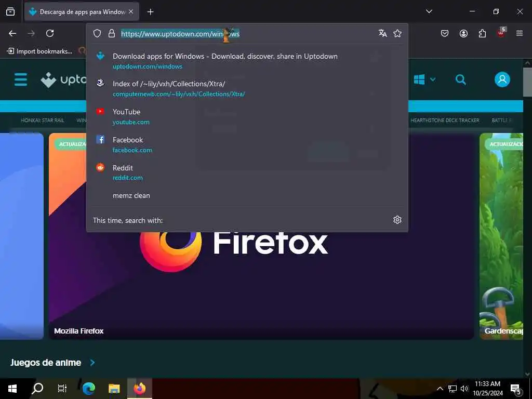The image size is (532, 399).
Task: Choose the Reddit suggestion
Action: (x=247, y=172)
